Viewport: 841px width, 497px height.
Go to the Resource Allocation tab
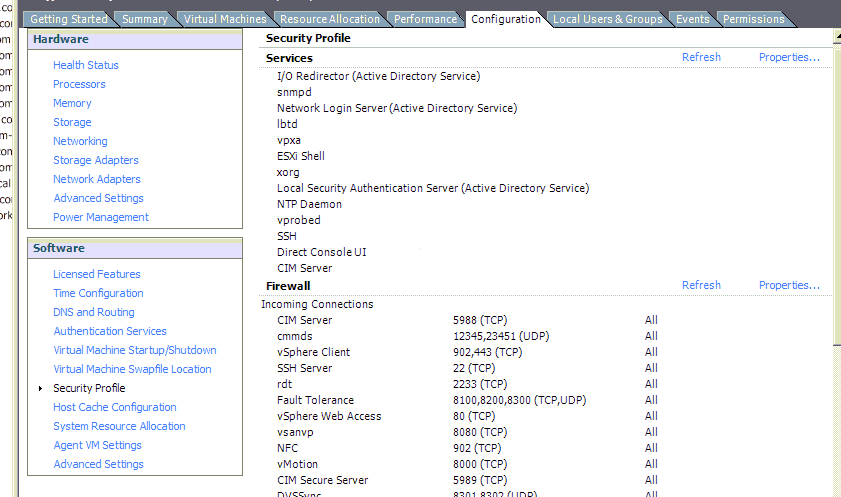pyautogui.click(x=329, y=19)
